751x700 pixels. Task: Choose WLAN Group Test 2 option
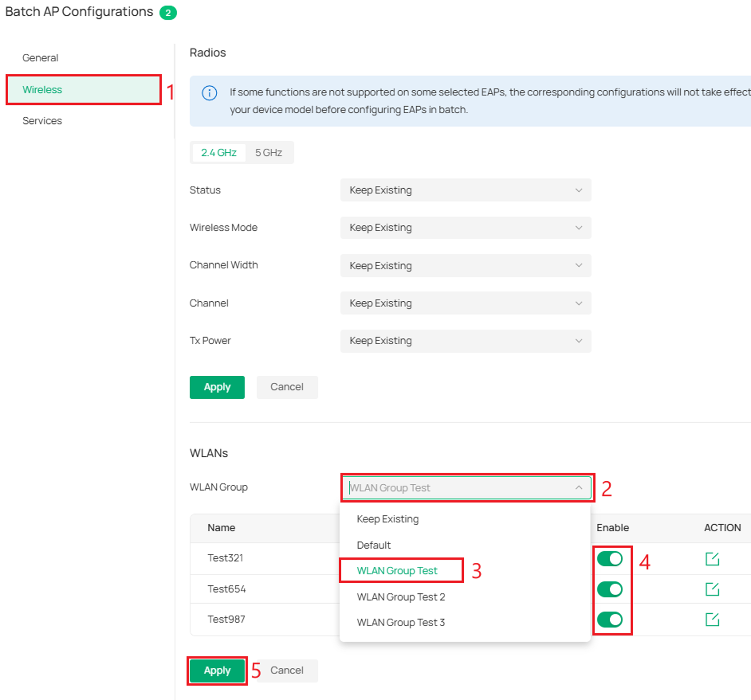tap(401, 597)
